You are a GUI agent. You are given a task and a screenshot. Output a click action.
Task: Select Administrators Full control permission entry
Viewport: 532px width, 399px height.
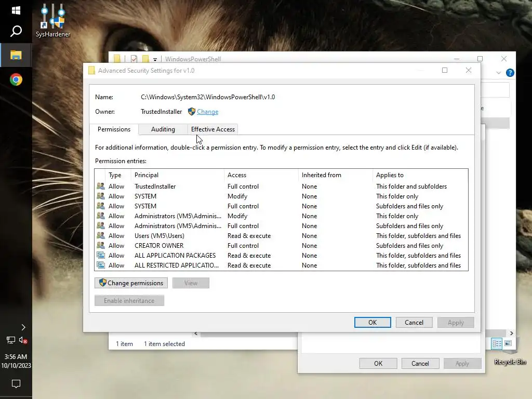pos(281,225)
